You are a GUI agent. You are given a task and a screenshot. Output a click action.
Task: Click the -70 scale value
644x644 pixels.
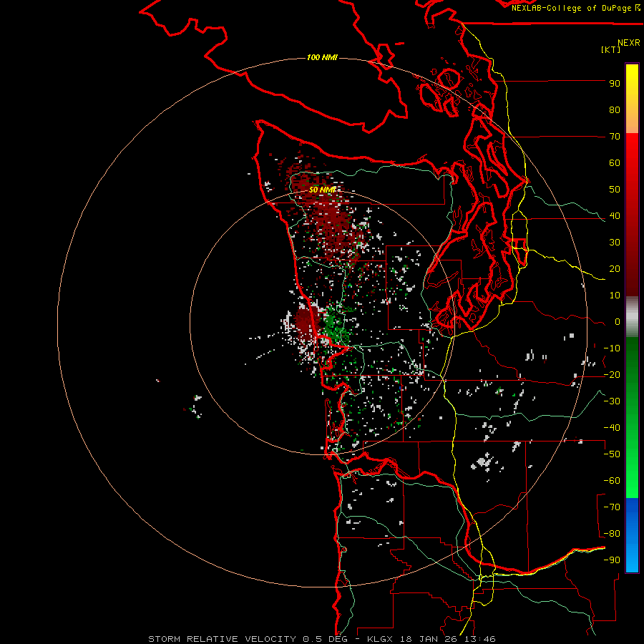[612, 507]
